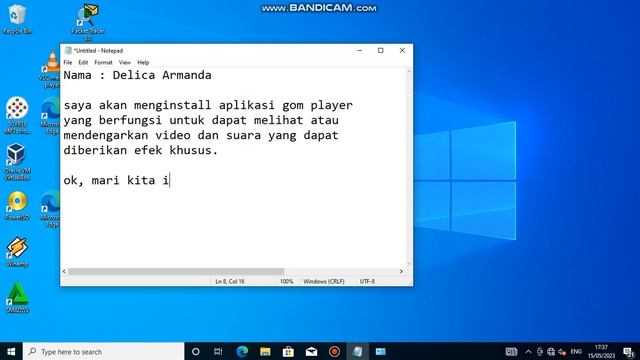Click the line starting 'saya akan menginstall'

pos(208,105)
